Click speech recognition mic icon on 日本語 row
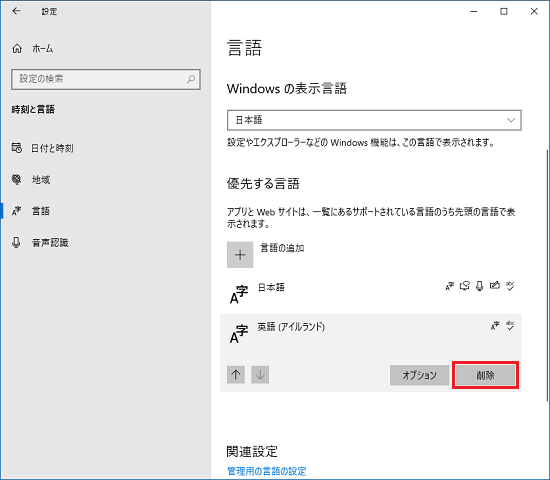The height and width of the screenshot is (480, 550). pos(479,286)
